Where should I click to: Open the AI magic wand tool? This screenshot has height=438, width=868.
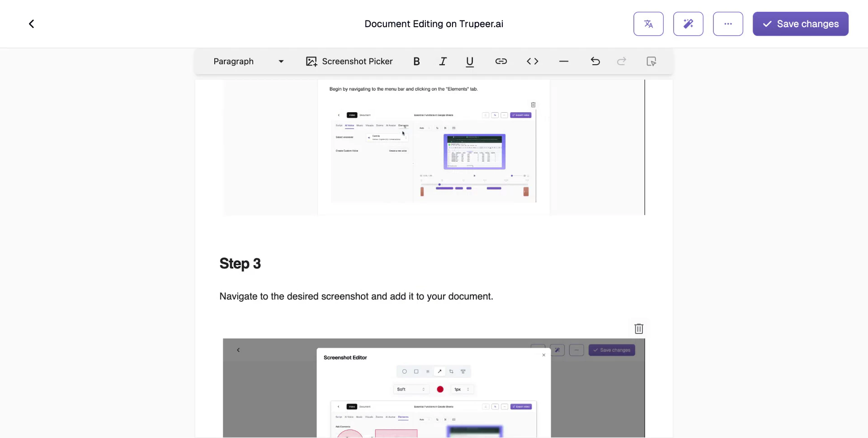click(x=688, y=24)
